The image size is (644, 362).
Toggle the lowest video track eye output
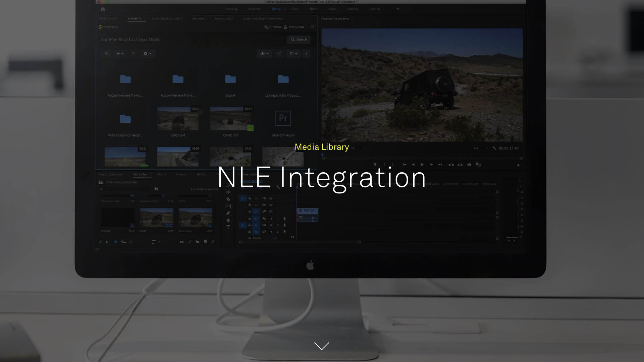pyautogui.click(x=271, y=212)
